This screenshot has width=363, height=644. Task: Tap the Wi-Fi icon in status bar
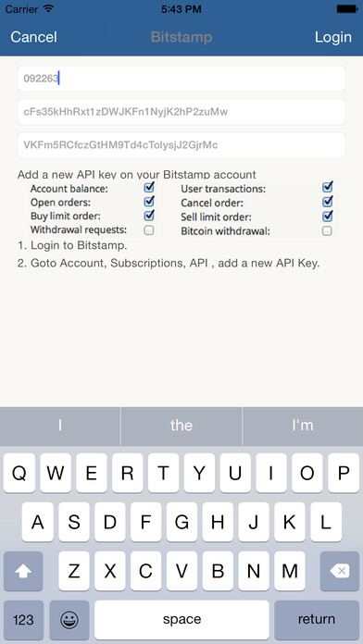(48, 8)
